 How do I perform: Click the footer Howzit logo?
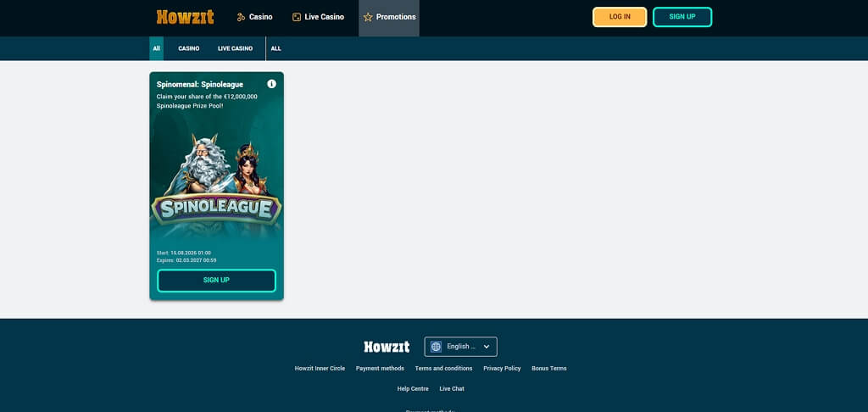(387, 348)
